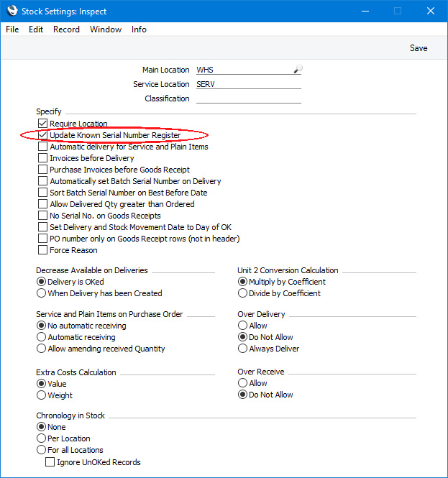
Task: Enable Set Delivery and Stock Movement Date option
Action: pyautogui.click(x=42, y=227)
